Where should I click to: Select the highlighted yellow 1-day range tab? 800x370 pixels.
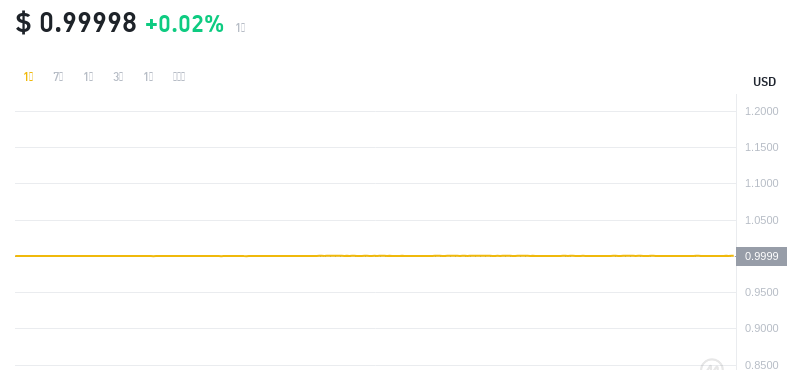tap(28, 77)
